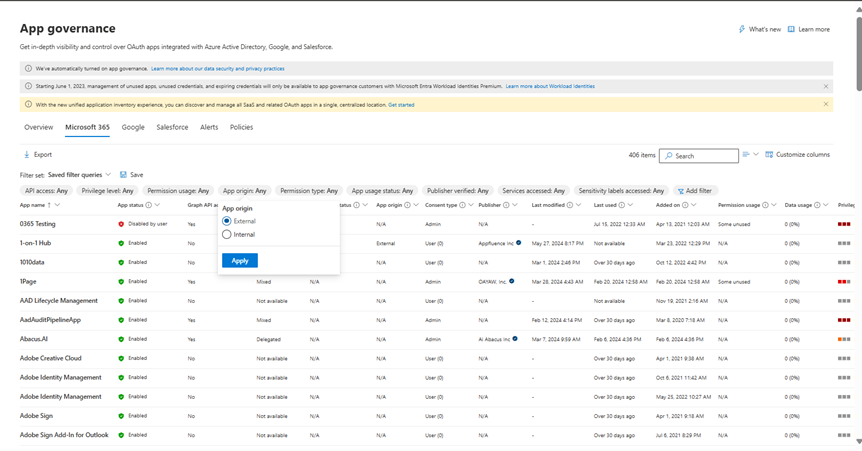This screenshot has width=862, height=451.
Task: Click the Add filter funnel icon
Action: click(x=681, y=191)
